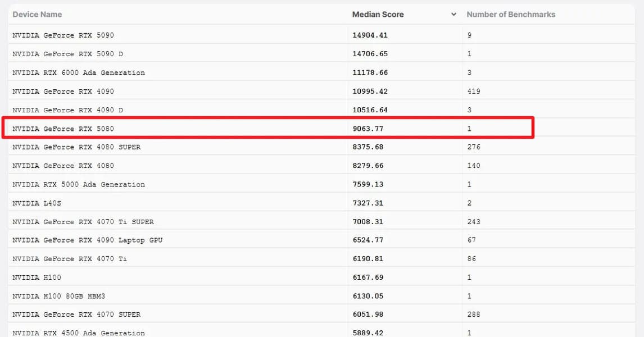Click the Median Score column header
The image size is (644, 337).
pos(378,15)
